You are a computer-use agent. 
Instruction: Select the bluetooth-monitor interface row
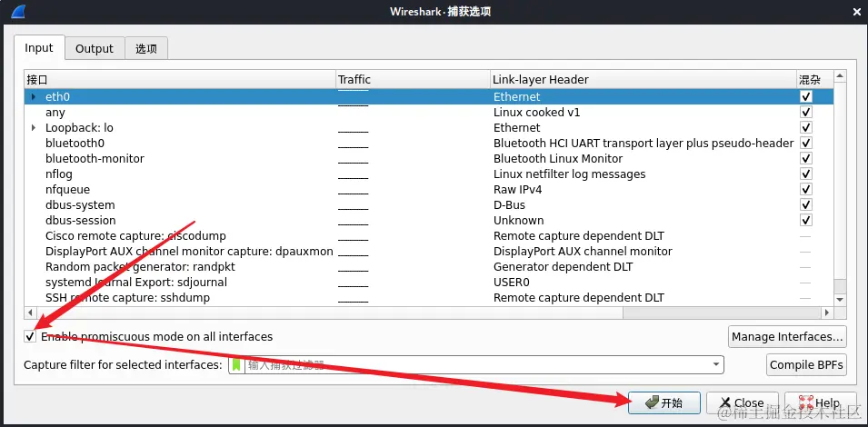click(429, 159)
